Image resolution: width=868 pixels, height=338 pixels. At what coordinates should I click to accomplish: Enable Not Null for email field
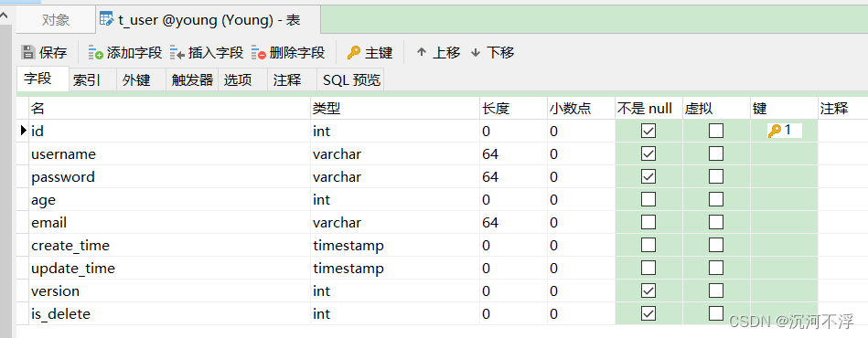pyautogui.click(x=648, y=222)
